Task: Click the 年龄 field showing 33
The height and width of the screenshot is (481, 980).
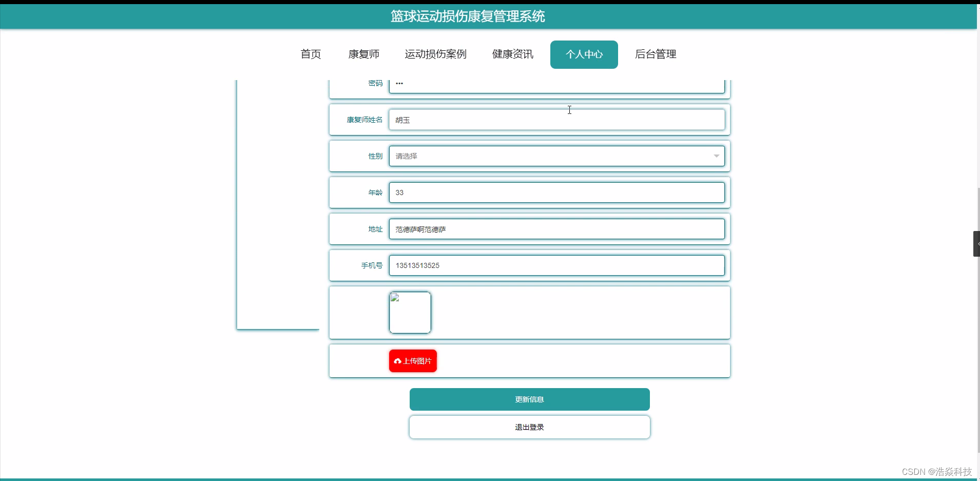Action: tap(557, 193)
